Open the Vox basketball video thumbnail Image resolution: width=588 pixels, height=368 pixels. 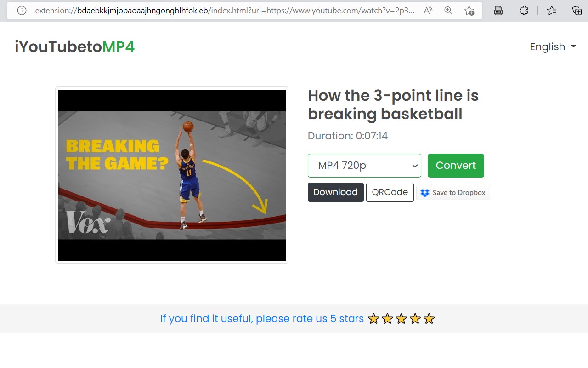pos(172,175)
